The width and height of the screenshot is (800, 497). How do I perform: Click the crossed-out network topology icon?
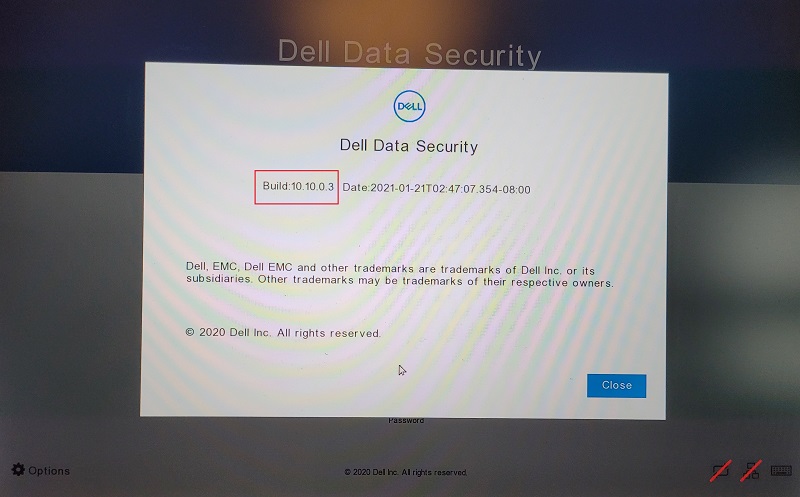pos(751,470)
